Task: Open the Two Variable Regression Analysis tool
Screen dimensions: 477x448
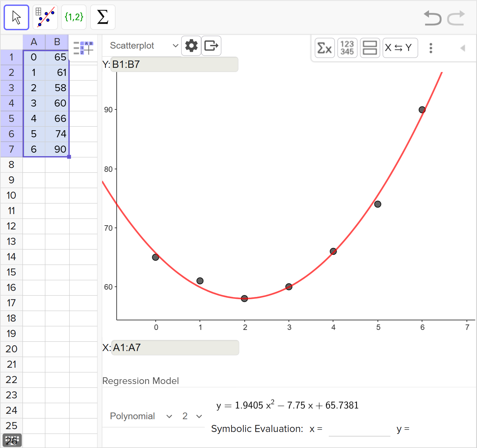Action: click(45, 17)
